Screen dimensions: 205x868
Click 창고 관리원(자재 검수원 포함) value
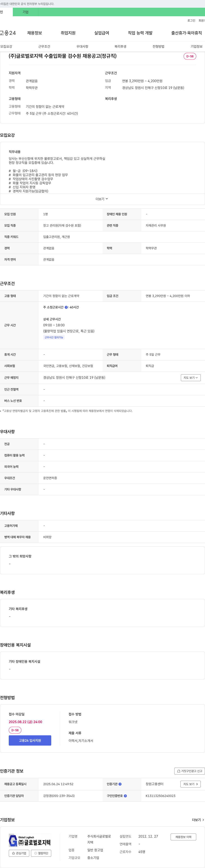point(62,225)
